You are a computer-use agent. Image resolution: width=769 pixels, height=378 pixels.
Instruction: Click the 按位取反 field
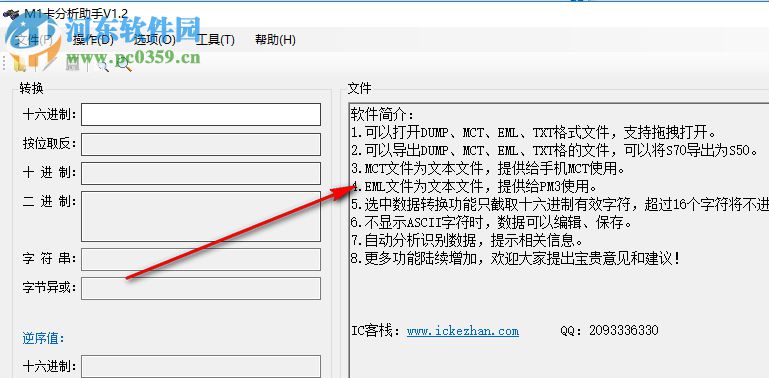coord(201,144)
